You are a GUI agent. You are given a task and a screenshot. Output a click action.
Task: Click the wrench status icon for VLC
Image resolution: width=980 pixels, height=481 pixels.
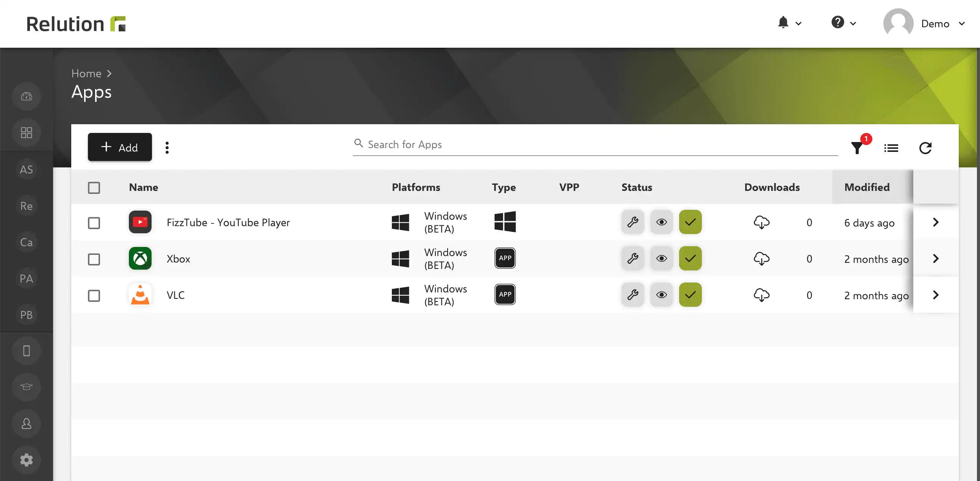pos(632,295)
